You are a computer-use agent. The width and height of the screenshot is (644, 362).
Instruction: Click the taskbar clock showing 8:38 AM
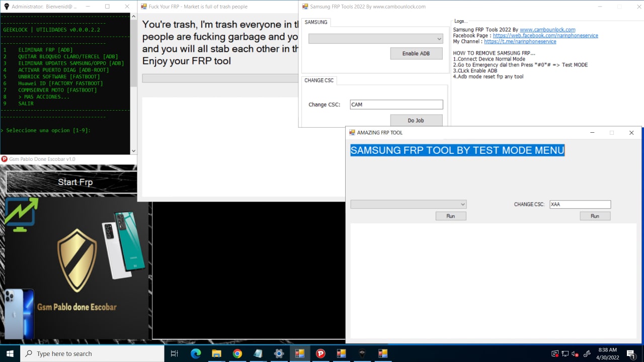coord(607,353)
